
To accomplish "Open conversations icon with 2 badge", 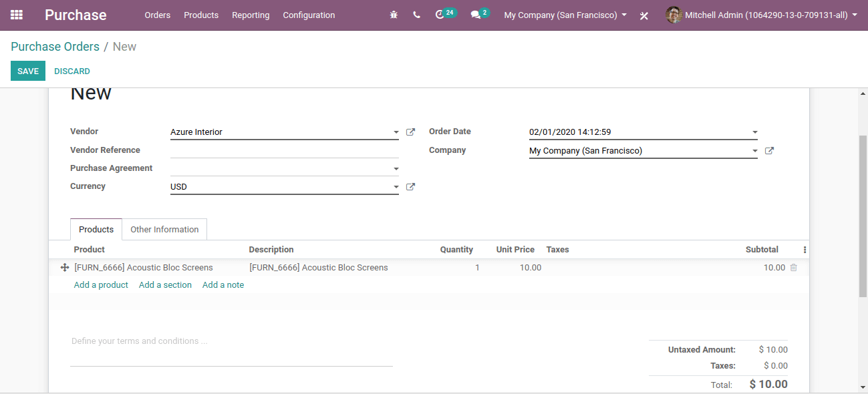I will point(480,14).
